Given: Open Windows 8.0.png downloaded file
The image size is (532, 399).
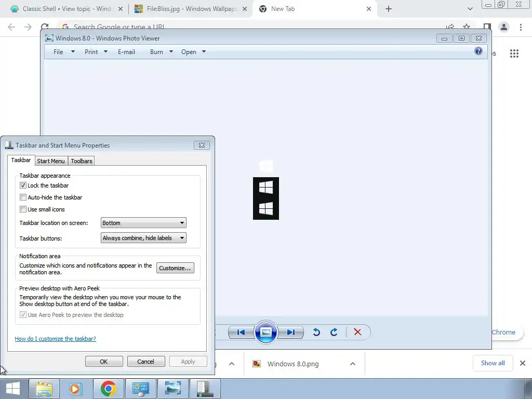Looking at the screenshot, I should (x=293, y=364).
